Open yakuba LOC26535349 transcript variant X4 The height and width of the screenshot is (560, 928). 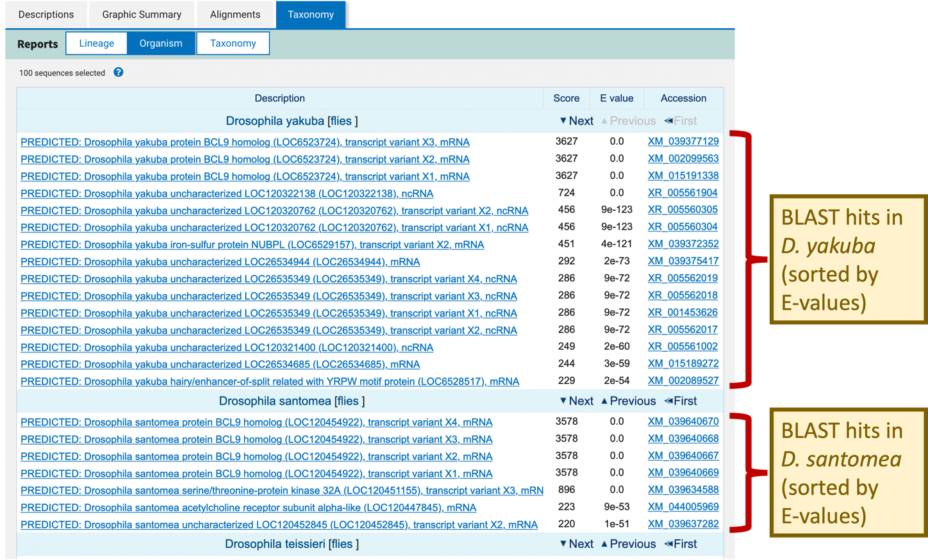[269, 279]
